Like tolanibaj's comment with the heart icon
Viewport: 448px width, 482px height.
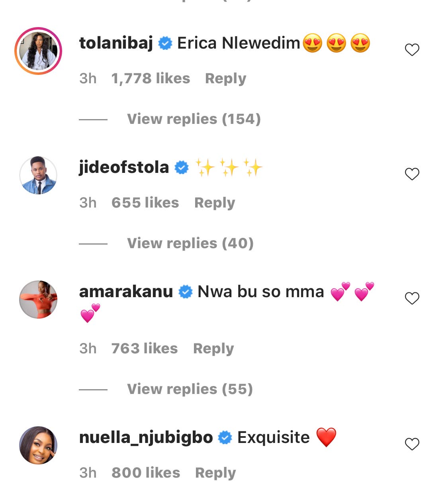point(412,50)
